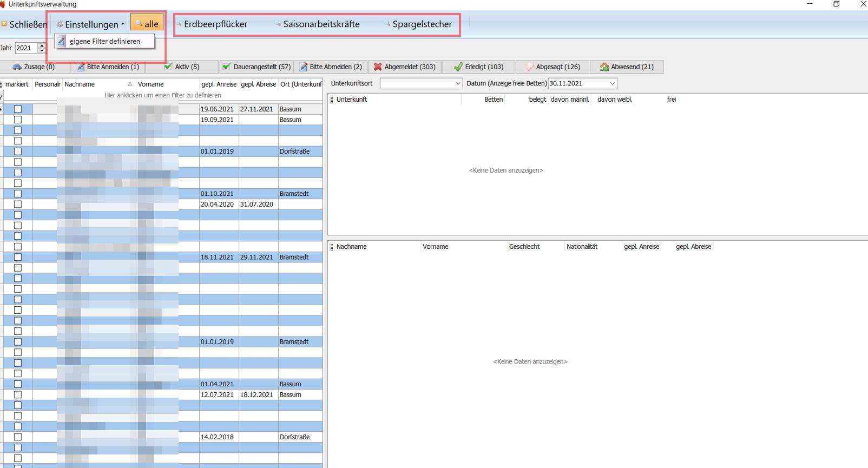Image resolution: width=868 pixels, height=468 pixels.
Task: Sort by gepl. Abreise column in left table
Action: [x=259, y=84]
